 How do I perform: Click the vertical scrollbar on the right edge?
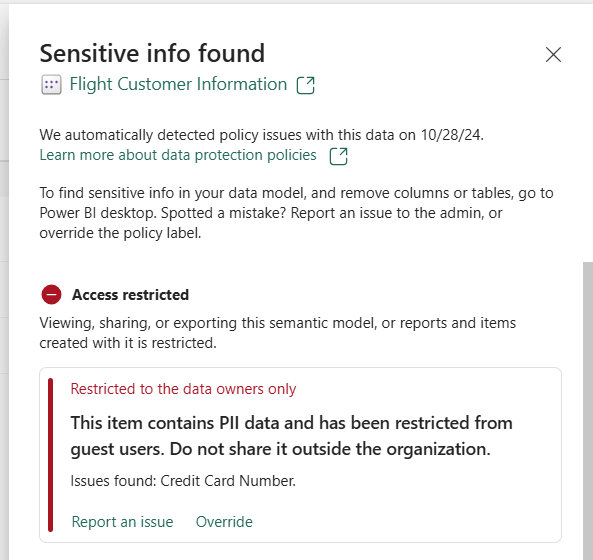588,411
